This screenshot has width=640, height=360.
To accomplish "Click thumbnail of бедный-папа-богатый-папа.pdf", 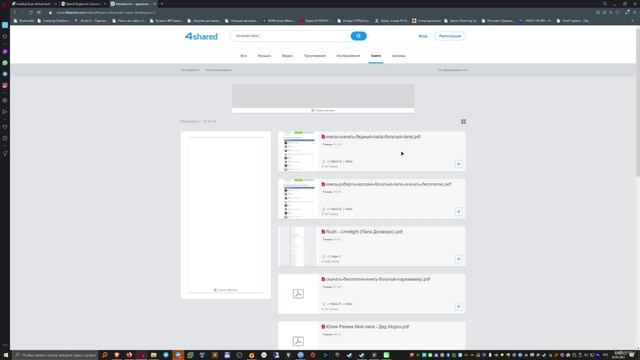I will tap(298, 151).
